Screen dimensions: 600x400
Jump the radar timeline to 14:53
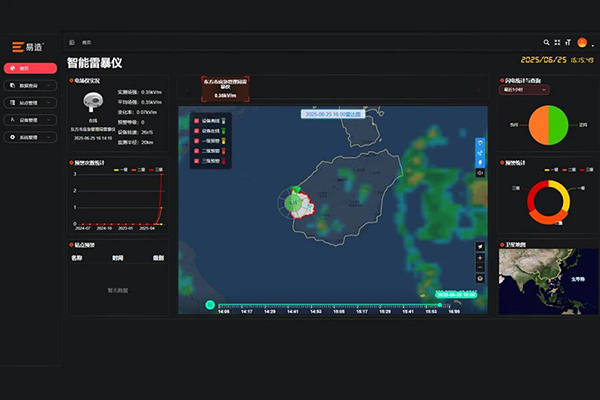(x=316, y=312)
